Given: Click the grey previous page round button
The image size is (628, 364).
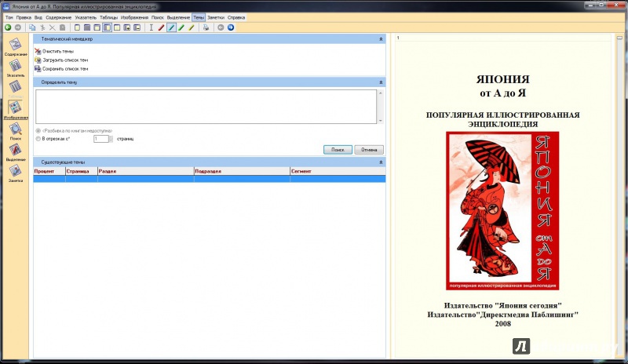Looking at the screenshot, I should [x=221, y=27].
